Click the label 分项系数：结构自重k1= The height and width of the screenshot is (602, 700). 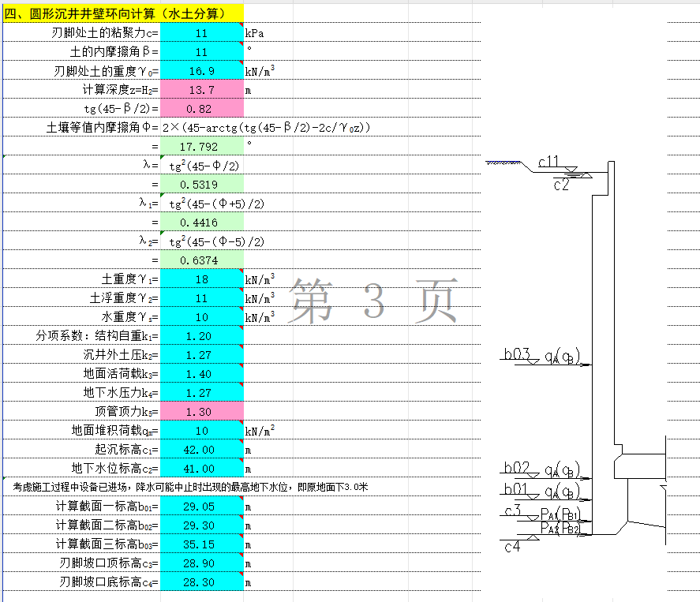(97, 336)
